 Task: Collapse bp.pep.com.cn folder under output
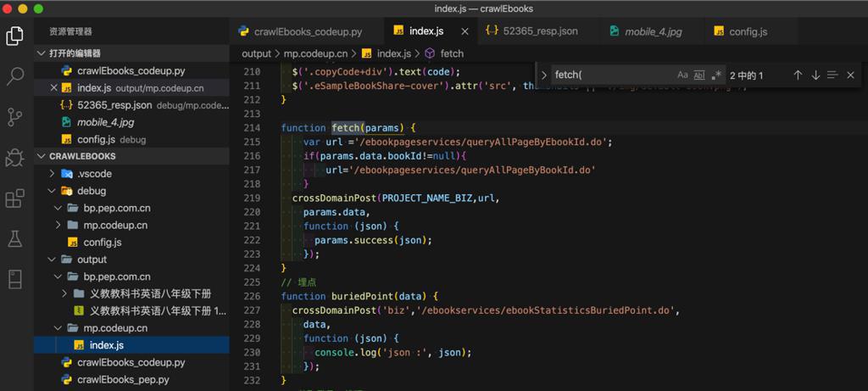pos(131,276)
